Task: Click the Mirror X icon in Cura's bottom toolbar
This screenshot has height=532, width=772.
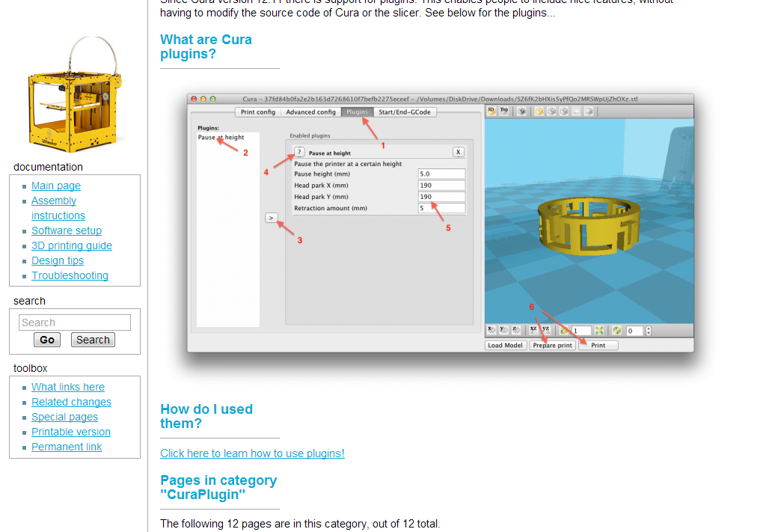Action: tap(491, 330)
